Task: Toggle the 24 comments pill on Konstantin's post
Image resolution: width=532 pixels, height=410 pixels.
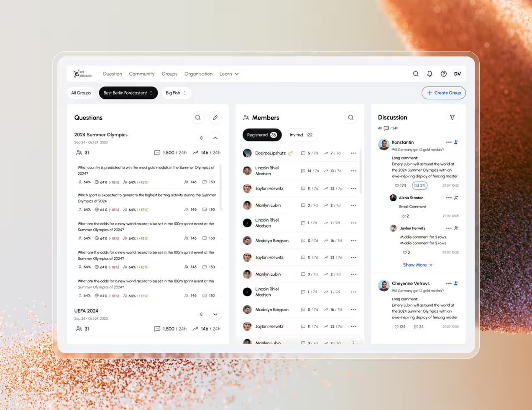Action: click(x=419, y=185)
